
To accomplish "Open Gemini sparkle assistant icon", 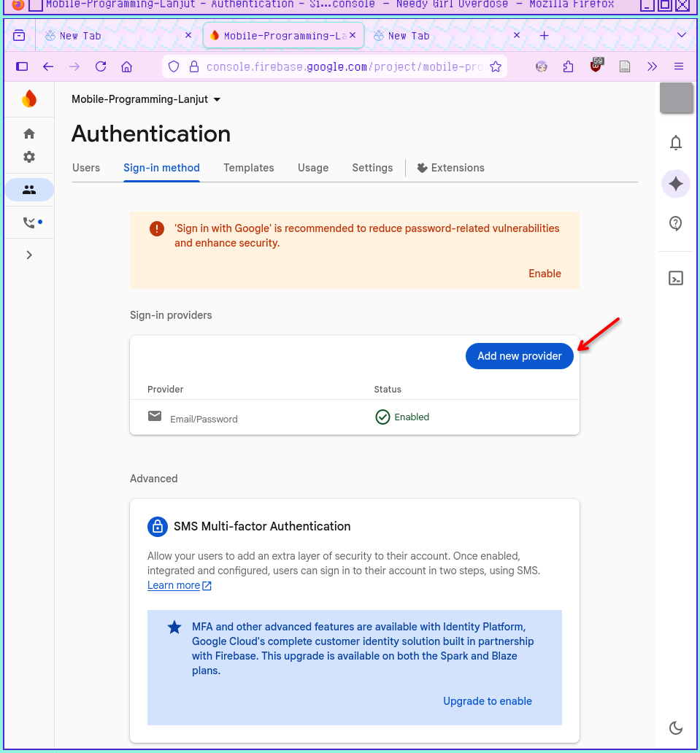I will coord(676,184).
